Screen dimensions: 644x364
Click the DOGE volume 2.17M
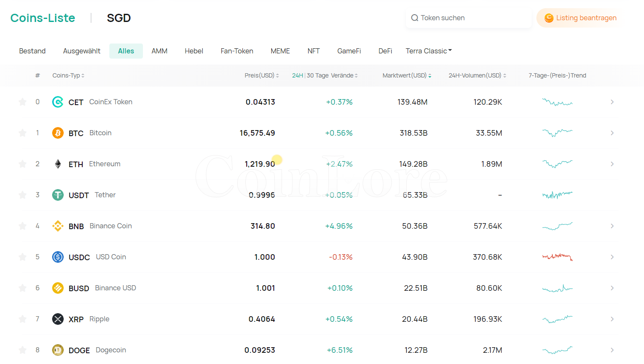pyautogui.click(x=492, y=350)
